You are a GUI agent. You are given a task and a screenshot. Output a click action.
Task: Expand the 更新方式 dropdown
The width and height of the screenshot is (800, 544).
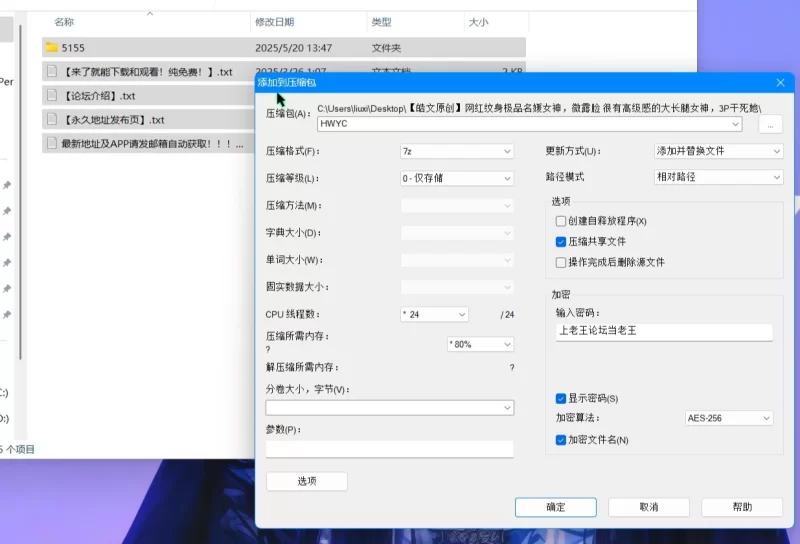pos(717,152)
